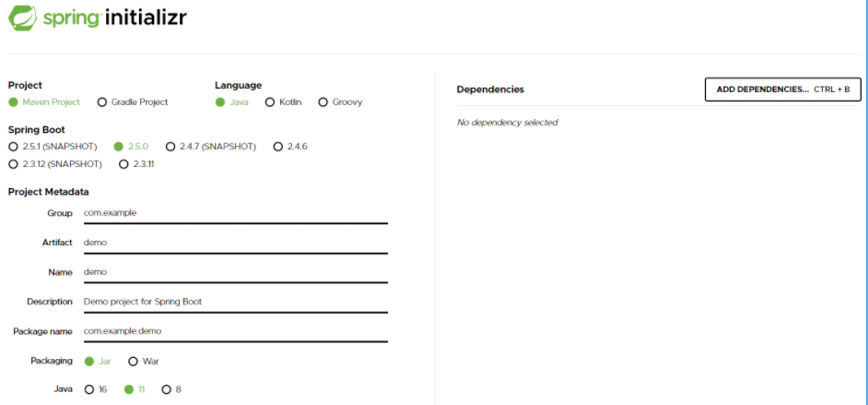Select War packaging option
The height and width of the screenshot is (405, 868).
coord(144,362)
